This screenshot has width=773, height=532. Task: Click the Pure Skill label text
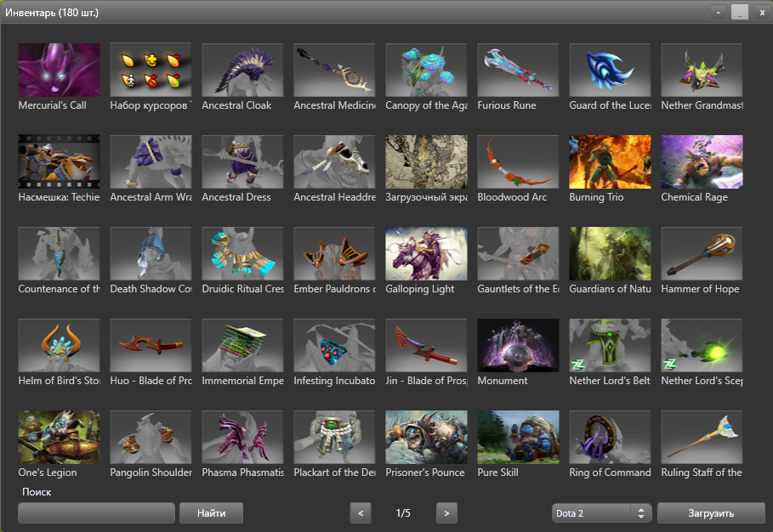[x=498, y=473]
